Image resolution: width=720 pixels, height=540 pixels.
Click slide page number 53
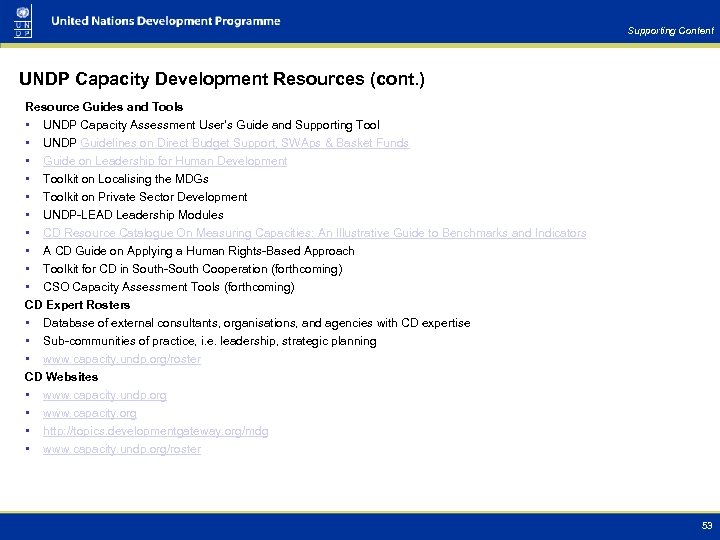point(707,525)
